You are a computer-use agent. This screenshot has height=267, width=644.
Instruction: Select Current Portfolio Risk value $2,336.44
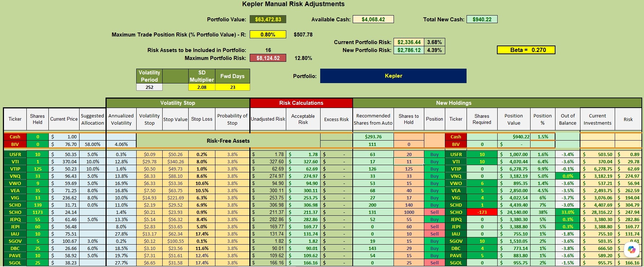click(x=409, y=42)
